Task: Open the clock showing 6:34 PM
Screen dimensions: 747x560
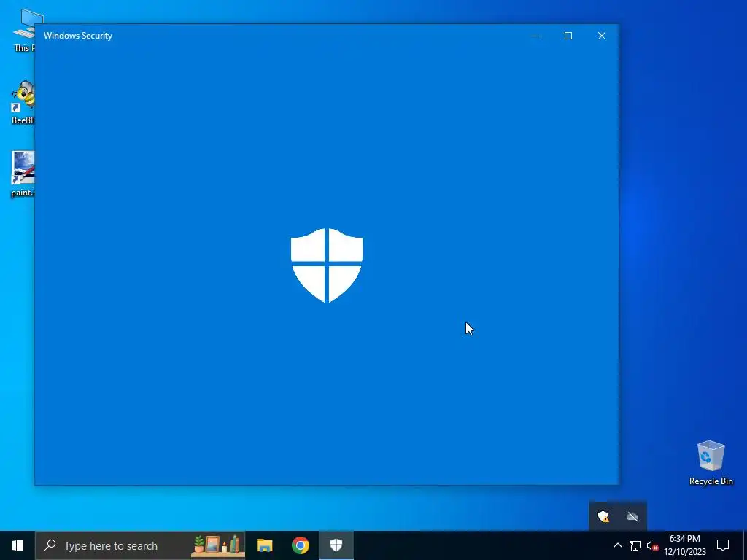Action: 685,545
